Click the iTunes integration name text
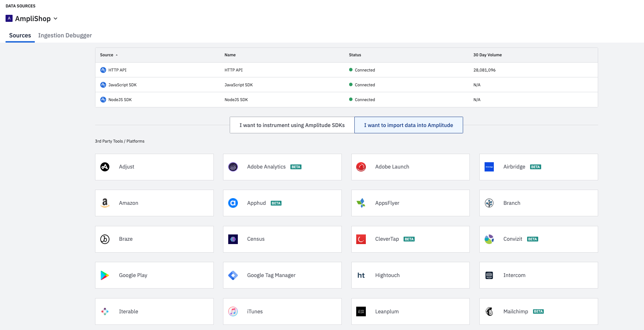The image size is (644, 330). (255, 311)
